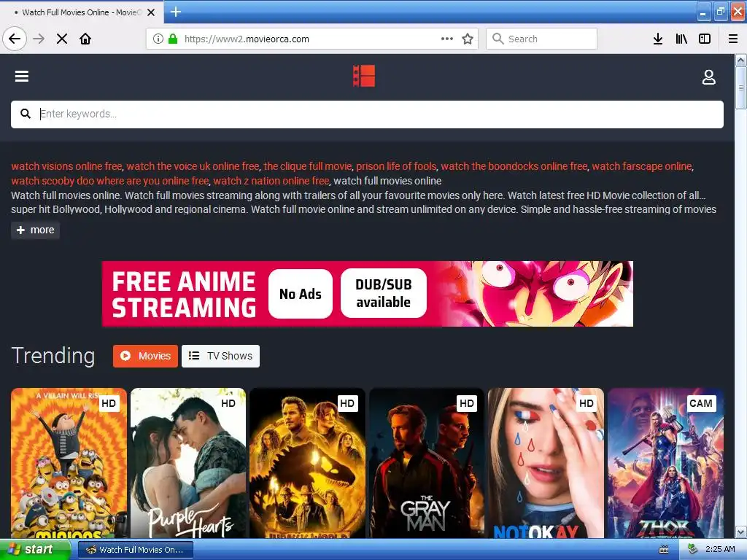Click the vertical scrollbar thumb
747x560 pixels.
pyautogui.click(x=741, y=88)
